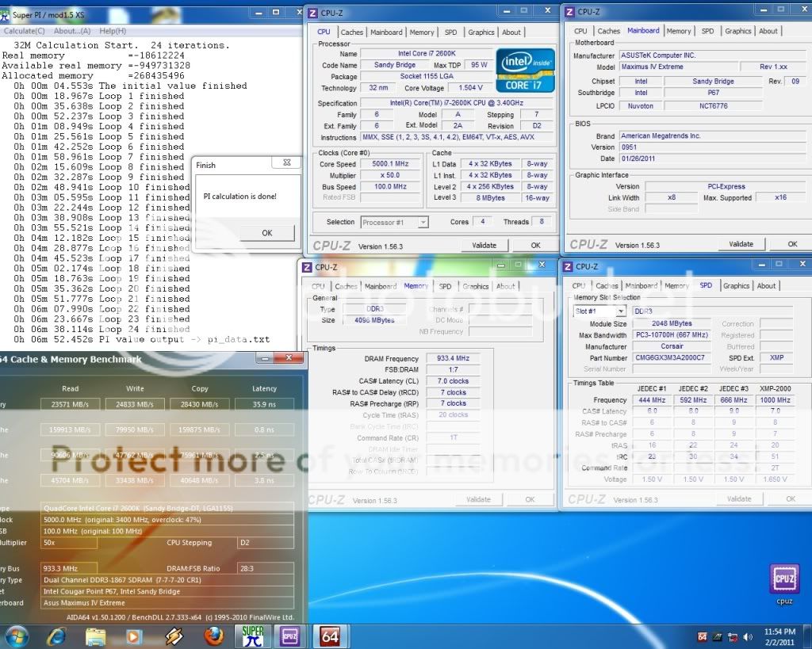The height and width of the screenshot is (649, 812).
Task: Open the cpuz desktop shortcut
Action: coord(784,584)
